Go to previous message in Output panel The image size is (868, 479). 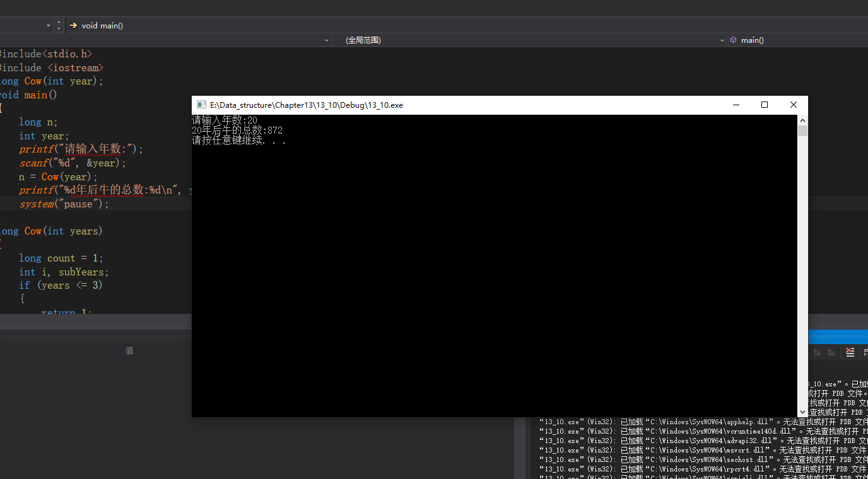817,352
